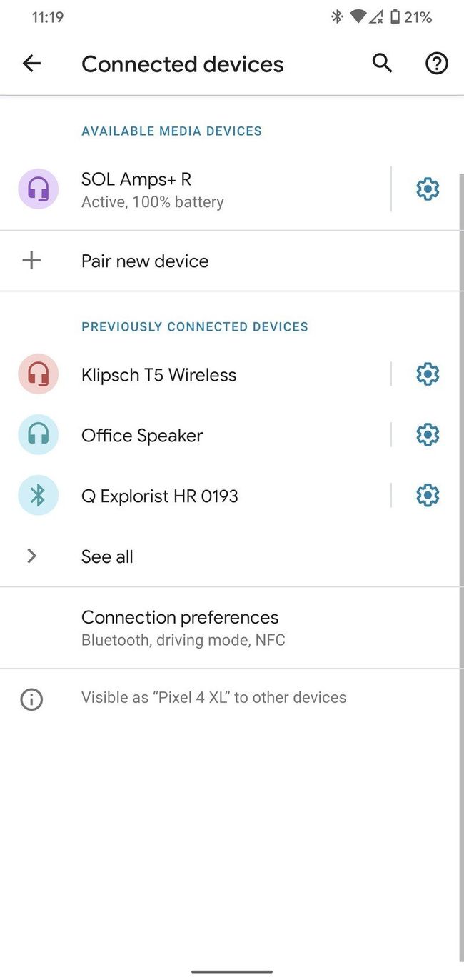Open the help icon
This screenshot has height=980, width=464.
click(436, 63)
